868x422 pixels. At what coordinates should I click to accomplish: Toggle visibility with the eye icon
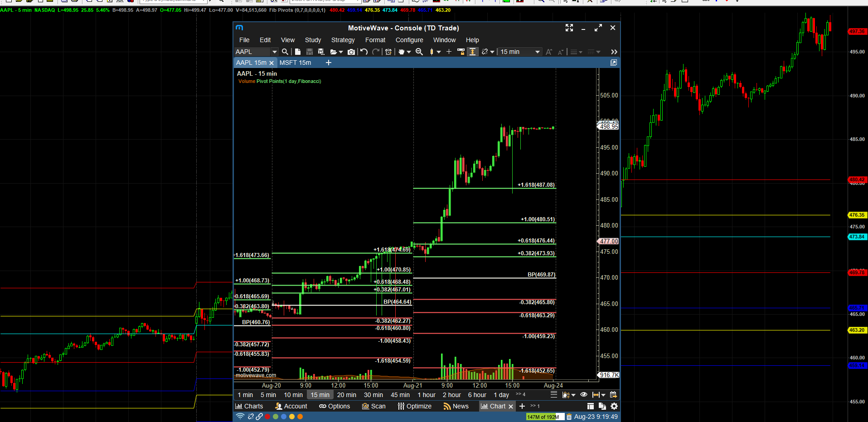click(x=584, y=395)
